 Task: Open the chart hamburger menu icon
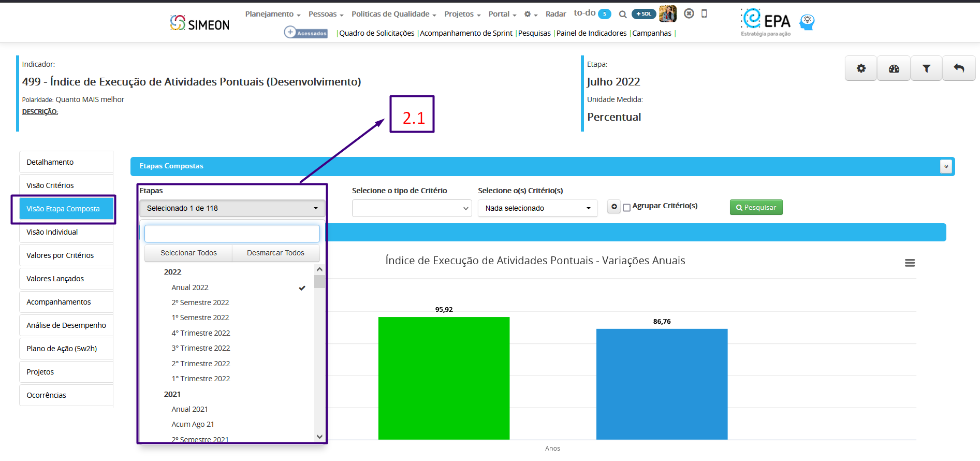pyautogui.click(x=910, y=263)
